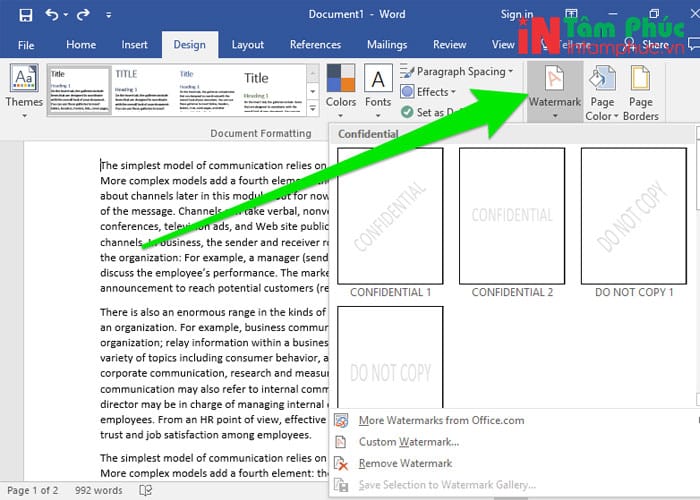Select Remove Watermark menu entry
The height and width of the screenshot is (500, 700).
point(405,464)
